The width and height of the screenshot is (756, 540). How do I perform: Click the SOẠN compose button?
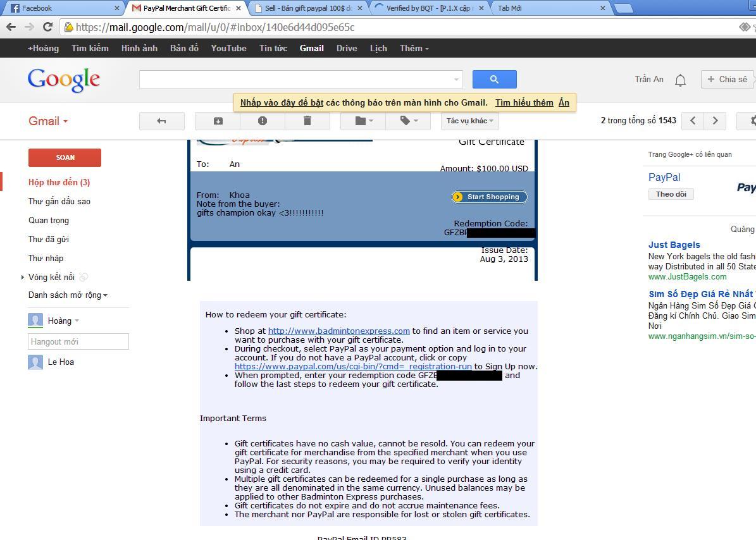(x=65, y=157)
